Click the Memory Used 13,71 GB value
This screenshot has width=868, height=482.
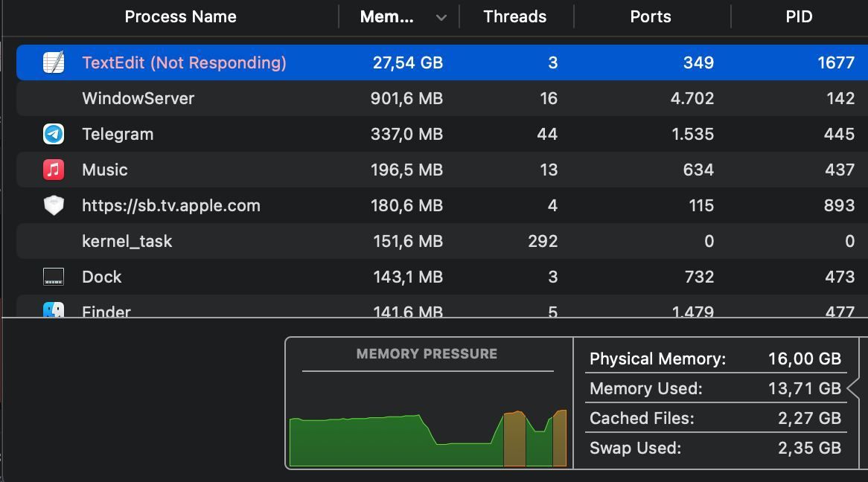tap(804, 388)
